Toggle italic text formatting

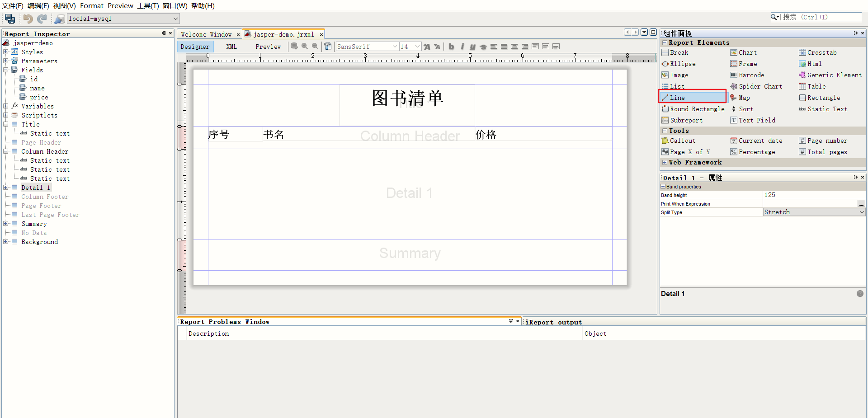(x=462, y=46)
